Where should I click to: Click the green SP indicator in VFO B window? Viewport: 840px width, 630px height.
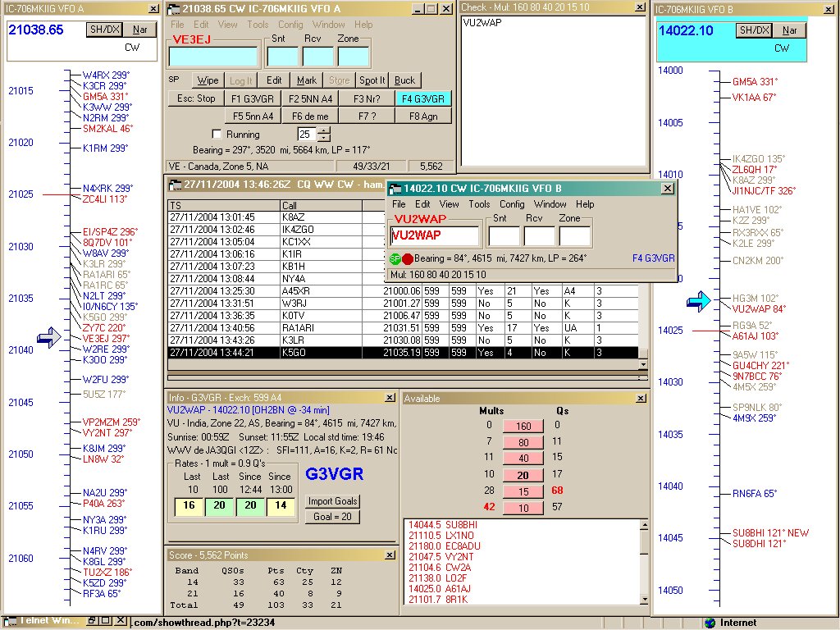(x=395, y=258)
